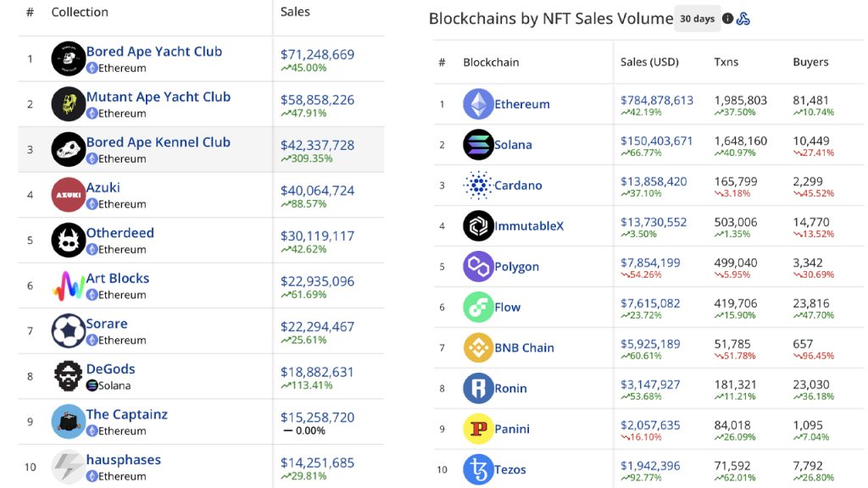
Task: Open the 30 days timeframe selector
Action: (x=697, y=17)
